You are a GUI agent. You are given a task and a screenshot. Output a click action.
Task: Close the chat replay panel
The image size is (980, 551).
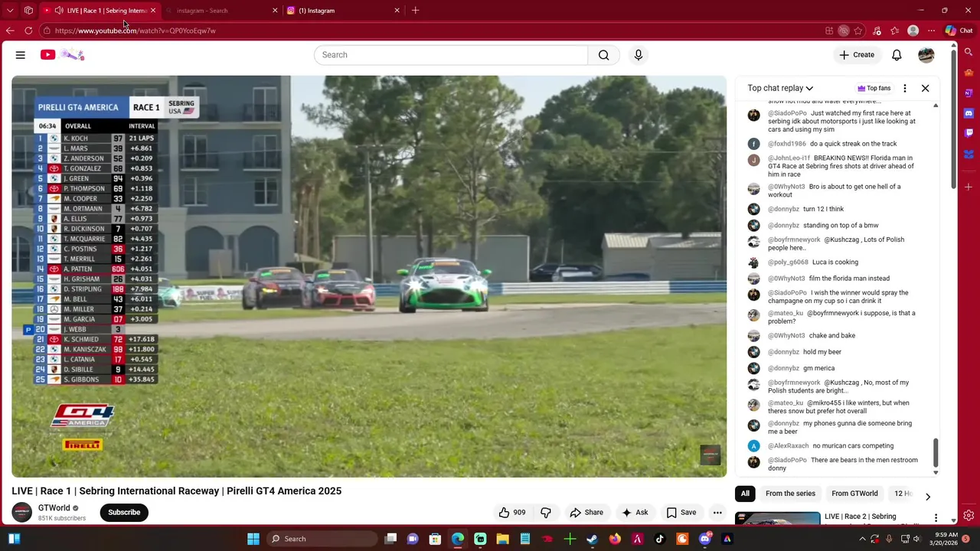pos(925,88)
